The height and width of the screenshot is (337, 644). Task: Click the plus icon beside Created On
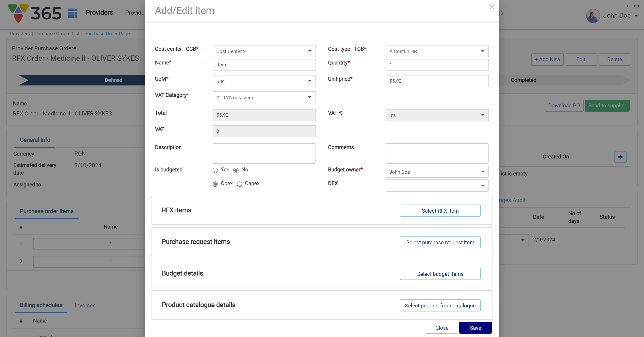coord(620,157)
